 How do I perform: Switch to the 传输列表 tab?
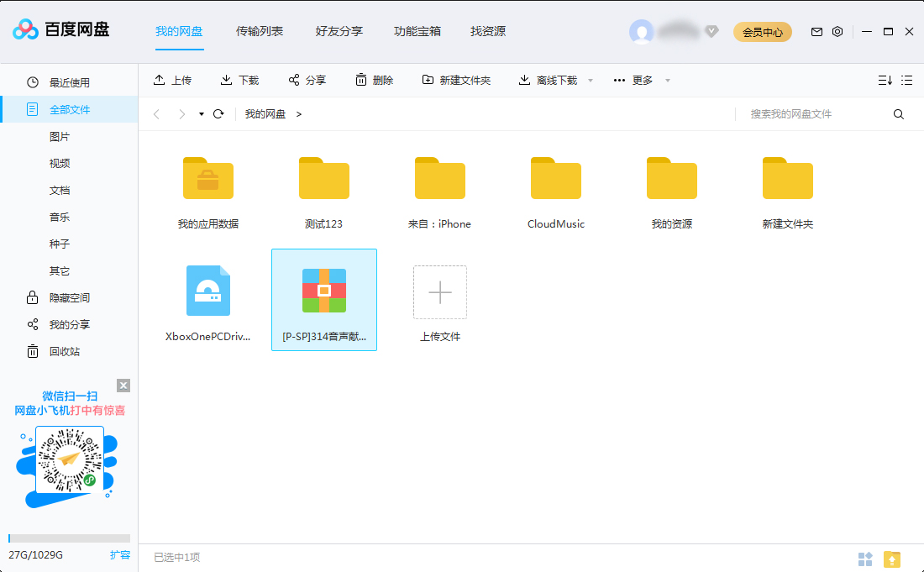point(260,31)
